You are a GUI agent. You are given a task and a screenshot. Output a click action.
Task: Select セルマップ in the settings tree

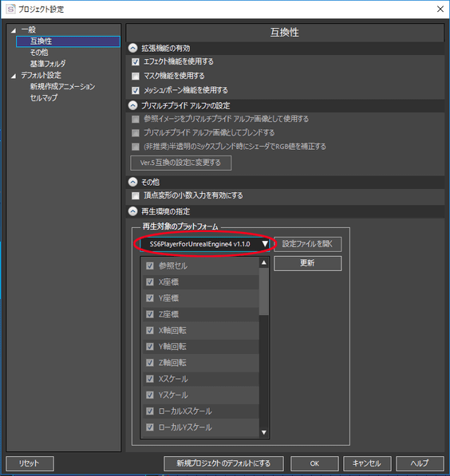[44, 98]
